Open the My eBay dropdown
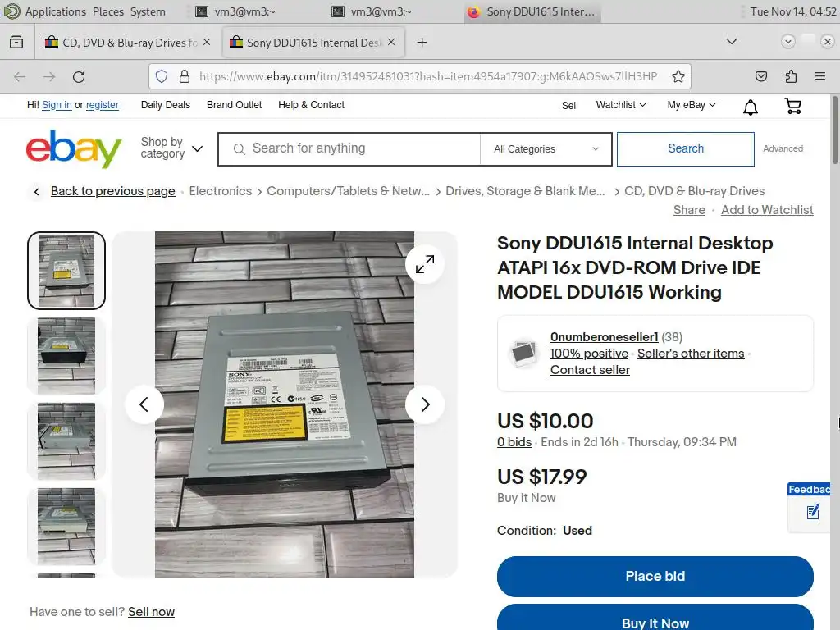 point(692,105)
